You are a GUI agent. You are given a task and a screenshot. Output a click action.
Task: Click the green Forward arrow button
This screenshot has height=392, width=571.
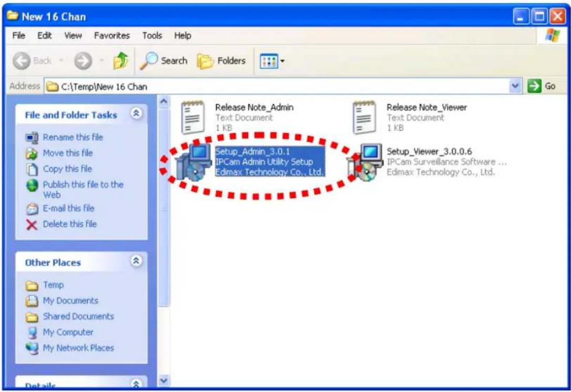(x=83, y=61)
